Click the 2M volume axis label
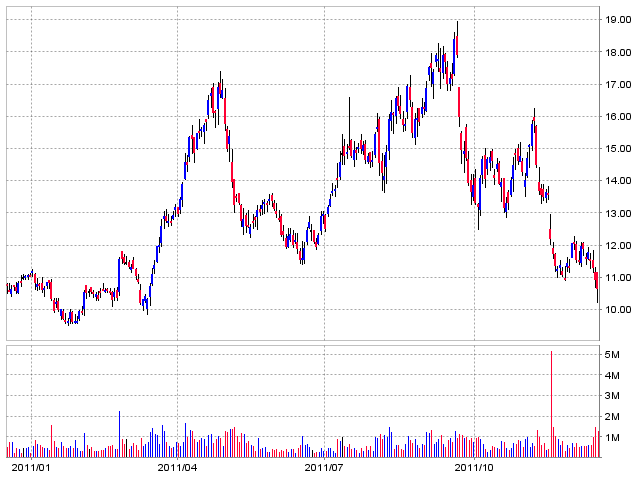Image resolution: width=640 pixels, height=480 pixels. (x=612, y=417)
